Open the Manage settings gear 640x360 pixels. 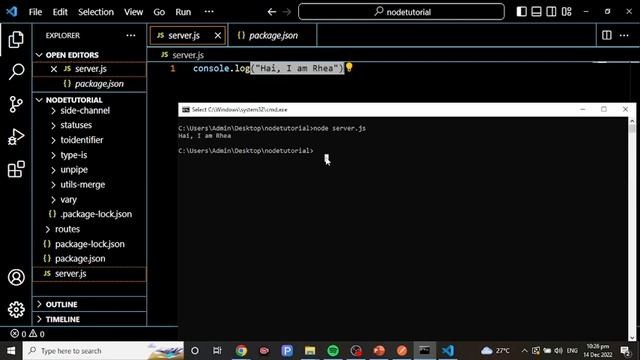(x=16, y=309)
